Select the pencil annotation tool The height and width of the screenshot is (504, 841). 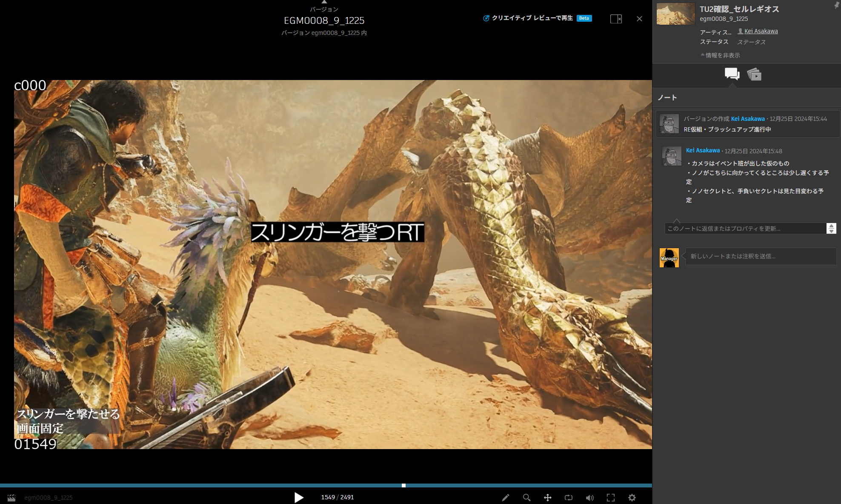pyautogui.click(x=505, y=498)
